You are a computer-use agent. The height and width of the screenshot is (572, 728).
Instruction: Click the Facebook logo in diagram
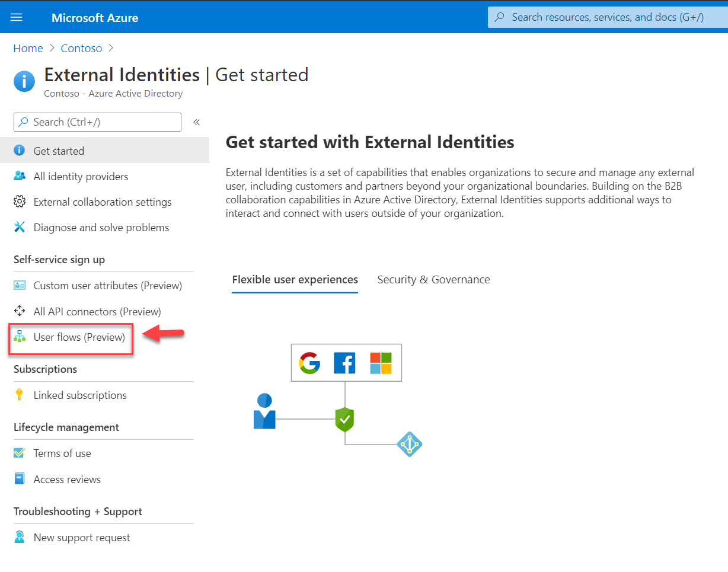click(x=344, y=363)
